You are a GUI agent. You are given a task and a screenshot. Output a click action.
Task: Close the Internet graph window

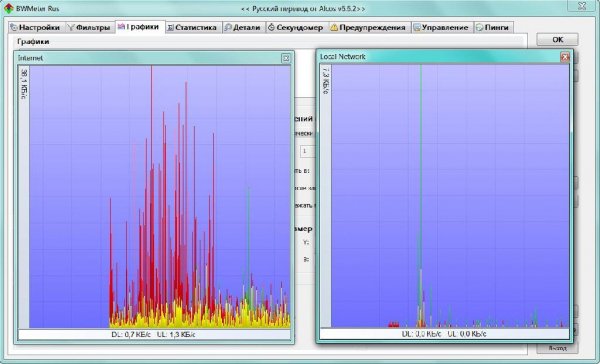[285, 58]
